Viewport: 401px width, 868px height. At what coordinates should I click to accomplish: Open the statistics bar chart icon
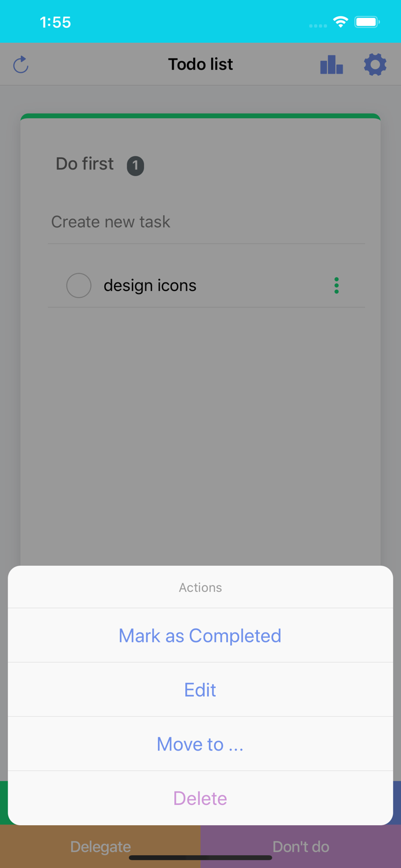(x=332, y=64)
